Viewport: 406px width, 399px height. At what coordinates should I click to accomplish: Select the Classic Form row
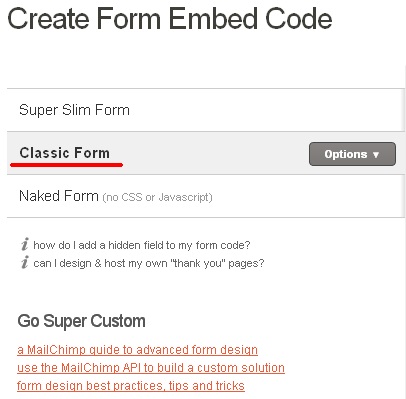pyautogui.click(x=205, y=153)
